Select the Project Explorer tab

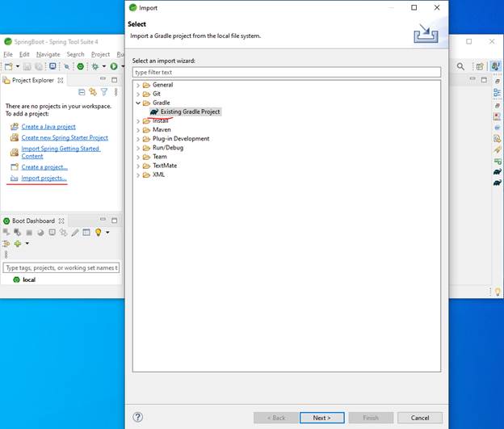[x=33, y=80]
